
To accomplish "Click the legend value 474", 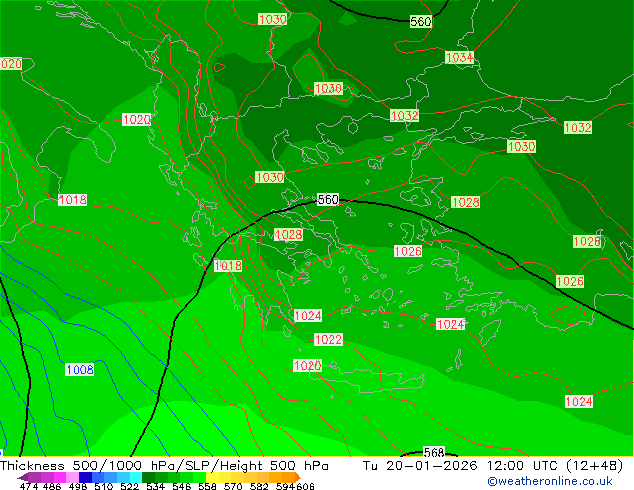I will tap(29, 486).
